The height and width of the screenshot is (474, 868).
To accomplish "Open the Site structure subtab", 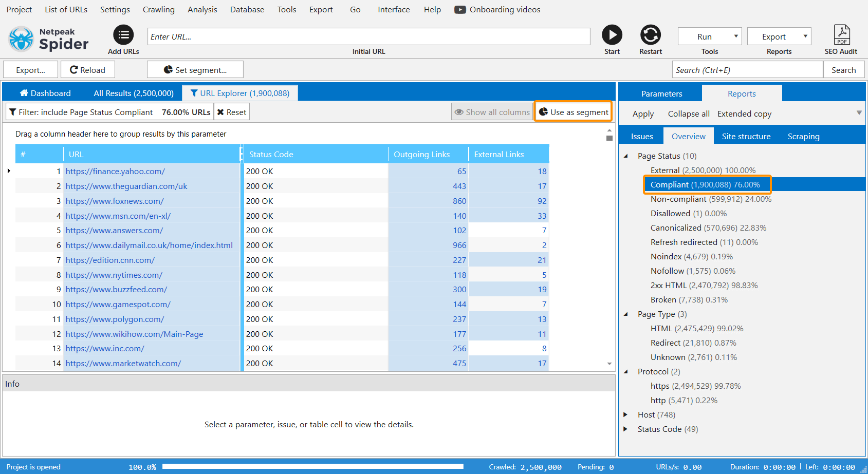I will tap(746, 136).
